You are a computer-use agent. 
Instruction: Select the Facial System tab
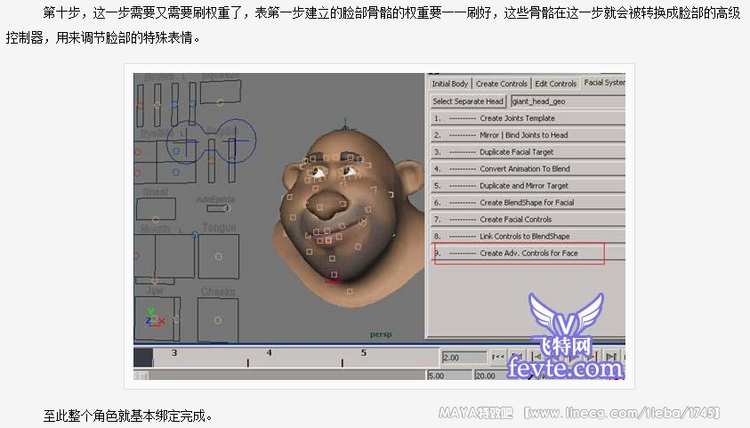(604, 83)
